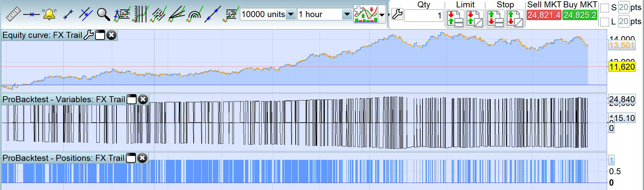The height and width of the screenshot is (190, 644).
Task: Detach the ProBacktest Variables panel window icon
Action: click(132, 99)
